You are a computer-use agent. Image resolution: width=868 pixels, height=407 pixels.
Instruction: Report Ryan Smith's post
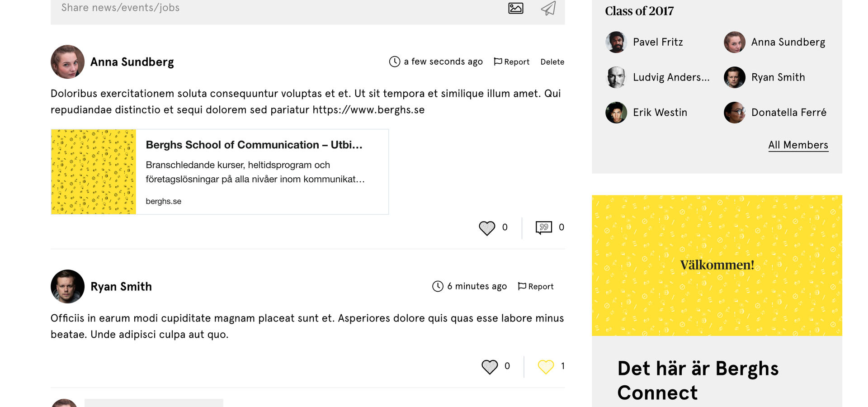click(x=535, y=287)
